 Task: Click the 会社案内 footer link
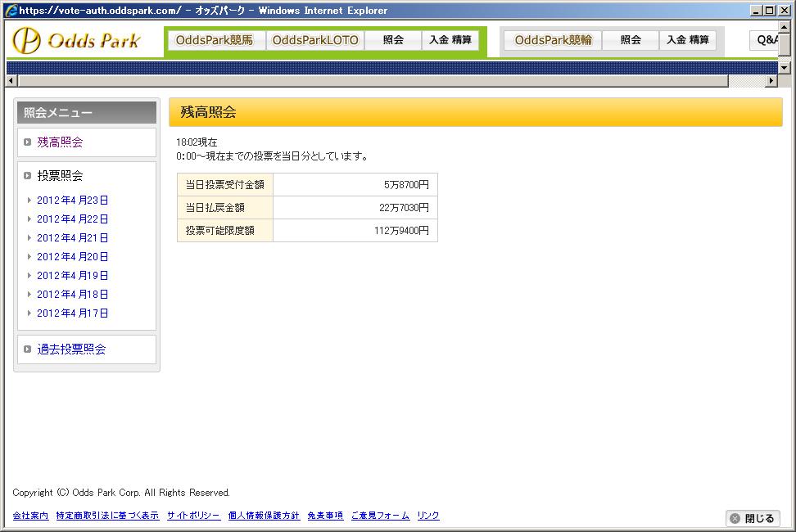[x=30, y=516]
